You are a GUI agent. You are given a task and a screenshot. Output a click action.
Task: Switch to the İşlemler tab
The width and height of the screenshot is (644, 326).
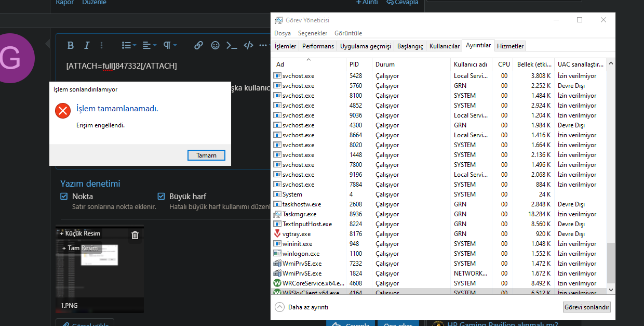click(x=285, y=46)
